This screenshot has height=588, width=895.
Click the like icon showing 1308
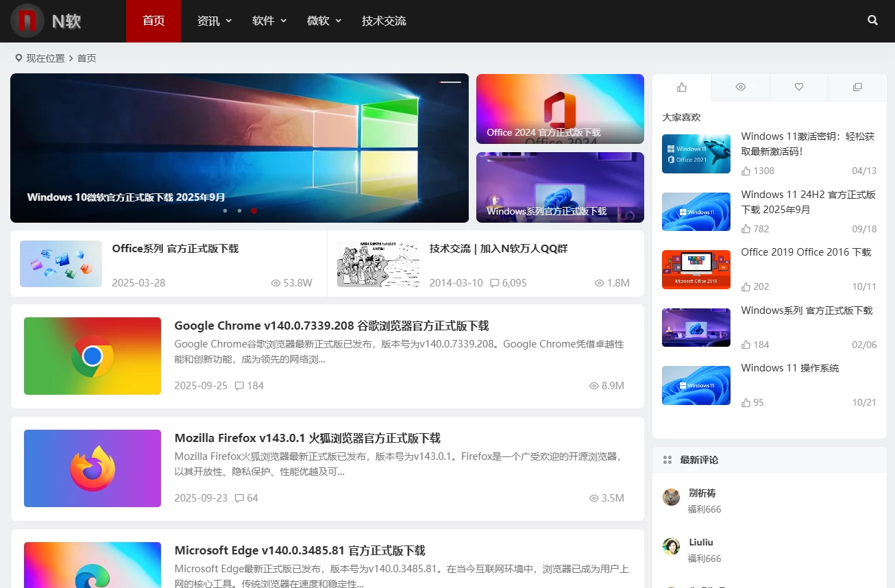coord(746,171)
